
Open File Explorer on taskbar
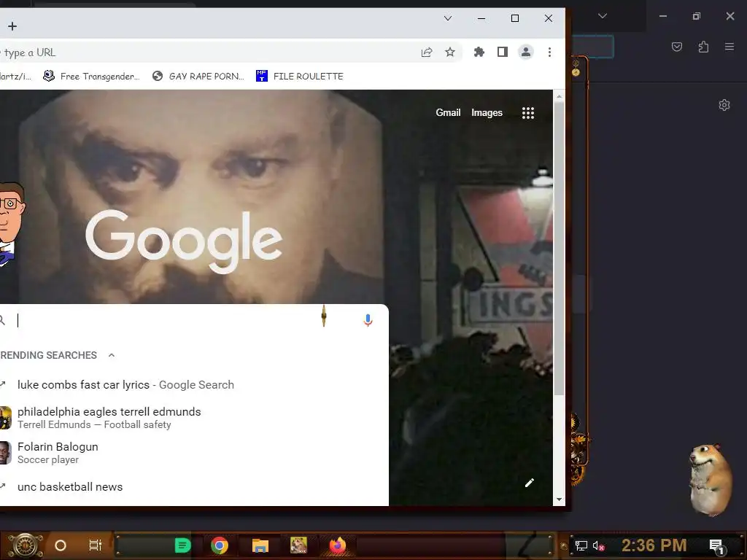(260, 545)
